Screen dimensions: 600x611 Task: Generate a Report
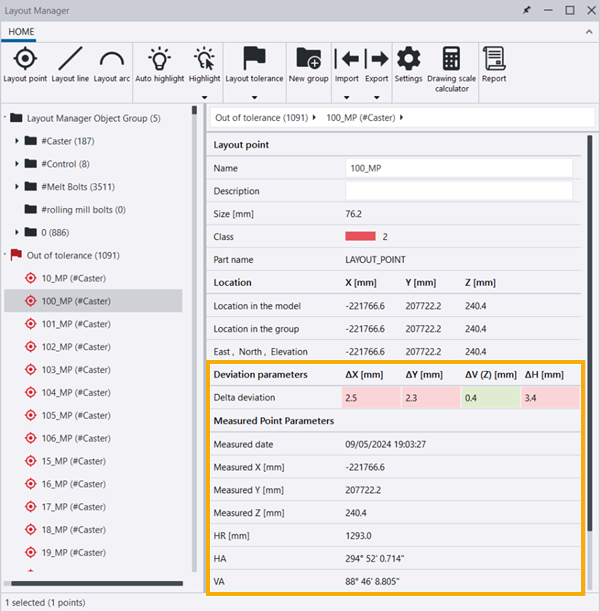point(494,58)
